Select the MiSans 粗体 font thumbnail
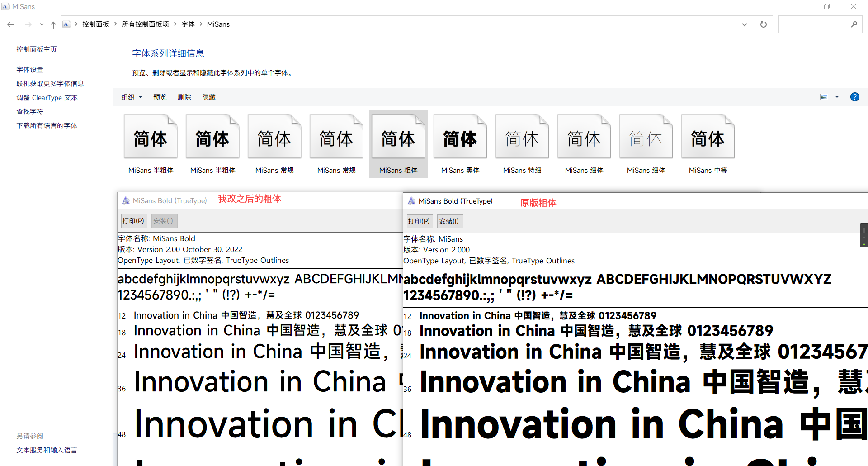868x466 pixels. (x=398, y=138)
